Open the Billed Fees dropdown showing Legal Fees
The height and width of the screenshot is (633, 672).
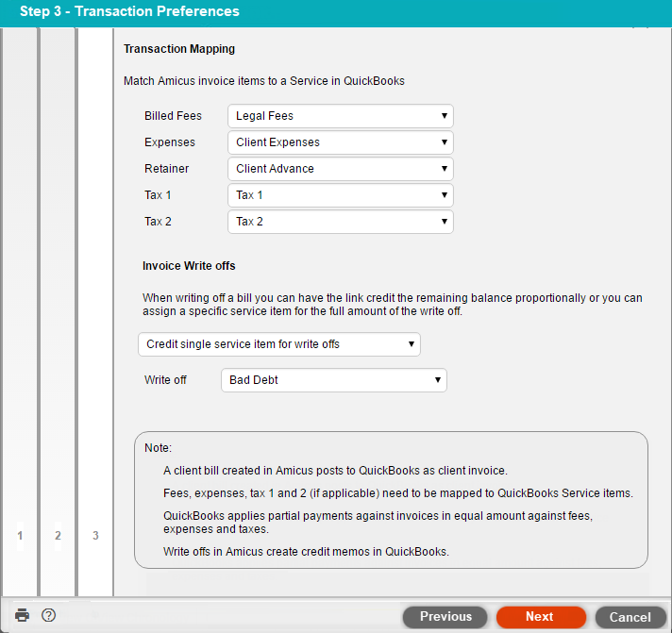(341, 116)
